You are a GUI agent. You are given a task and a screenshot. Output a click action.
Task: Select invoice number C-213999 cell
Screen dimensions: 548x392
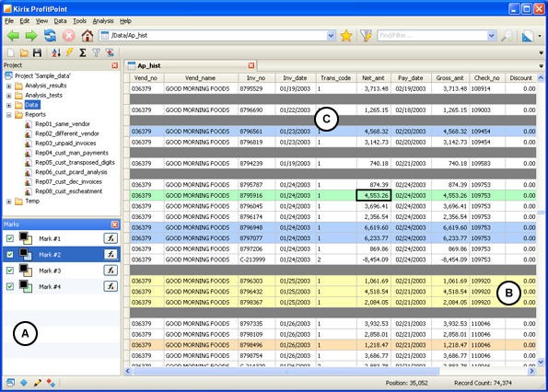[257, 259]
